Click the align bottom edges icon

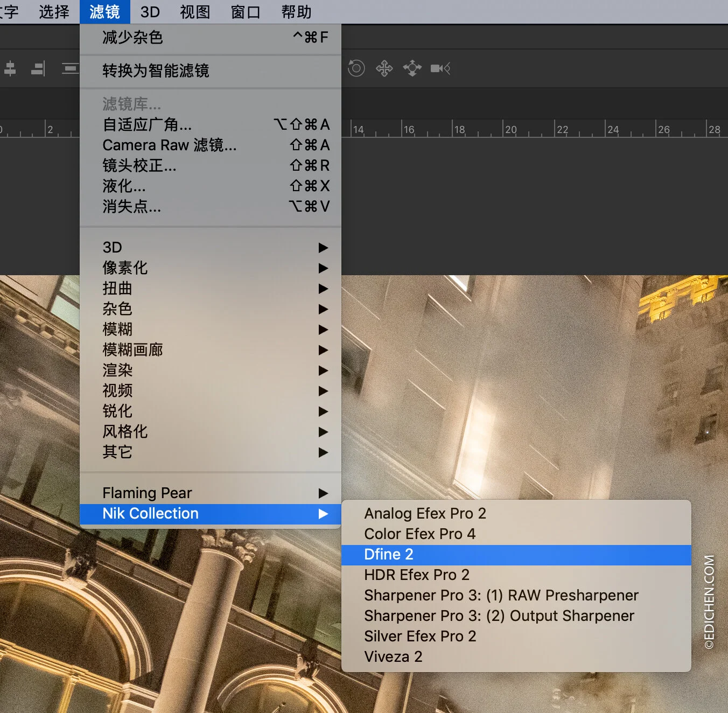point(38,68)
